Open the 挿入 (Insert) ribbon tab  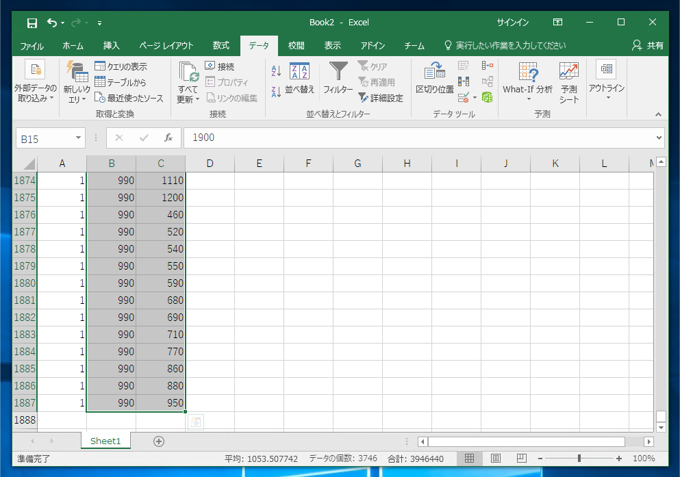[x=111, y=45]
